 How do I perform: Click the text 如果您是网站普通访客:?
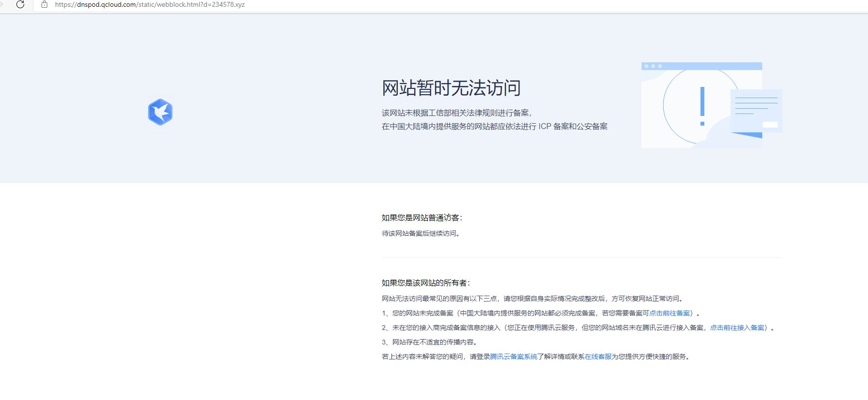tap(422, 218)
